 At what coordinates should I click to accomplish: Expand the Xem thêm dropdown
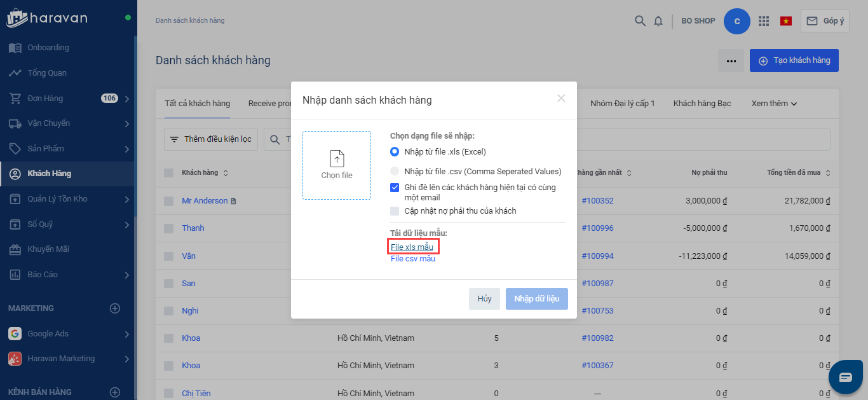(774, 103)
